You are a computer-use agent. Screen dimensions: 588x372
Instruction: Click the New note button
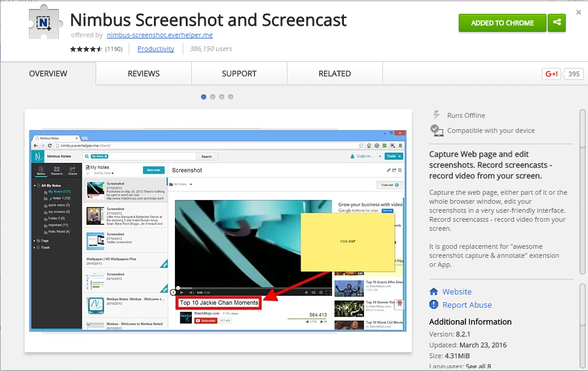[x=155, y=170]
